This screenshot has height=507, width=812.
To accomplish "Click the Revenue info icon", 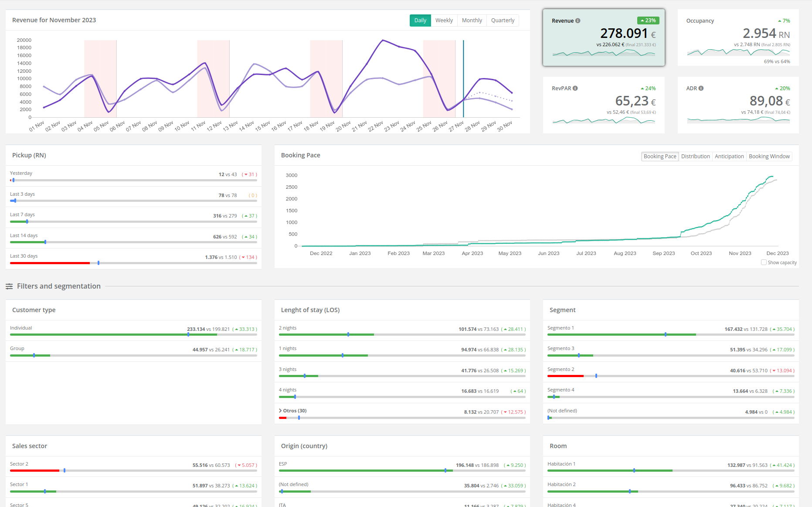I will (578, 20).
